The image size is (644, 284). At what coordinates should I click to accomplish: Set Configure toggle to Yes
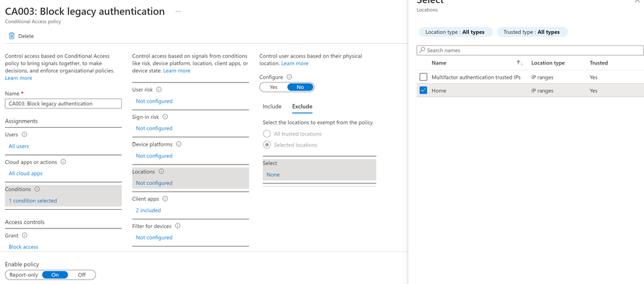pyautogui.click(x=273, y=87)
